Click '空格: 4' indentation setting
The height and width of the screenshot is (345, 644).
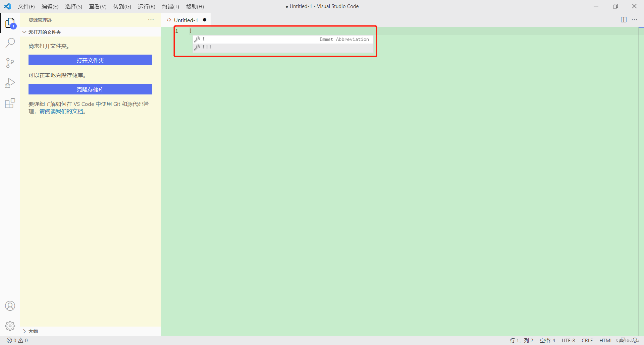pos(547,340)
